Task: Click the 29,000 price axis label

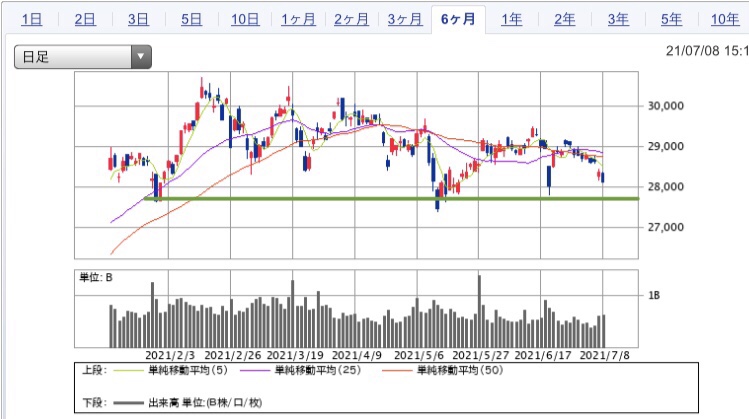Action: (665, 146)
